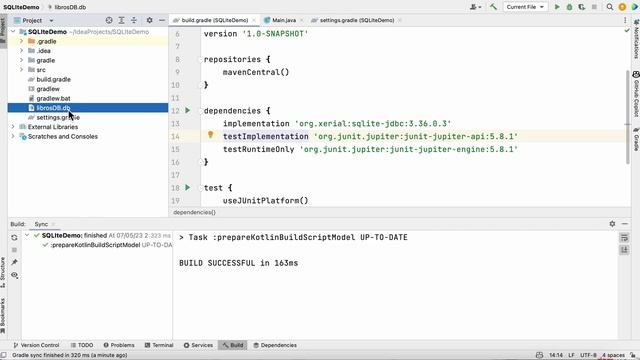Click scroll to end icon in build output

point(624,250)
